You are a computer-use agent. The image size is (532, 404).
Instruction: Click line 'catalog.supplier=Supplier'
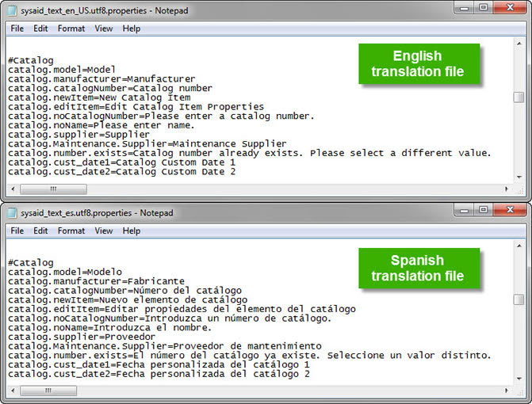[78, 135]
